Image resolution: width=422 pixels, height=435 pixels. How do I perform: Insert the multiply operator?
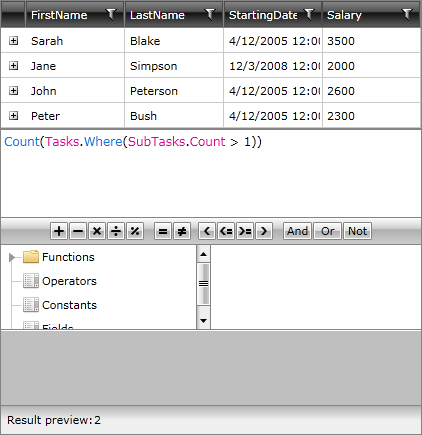[97, 231]
